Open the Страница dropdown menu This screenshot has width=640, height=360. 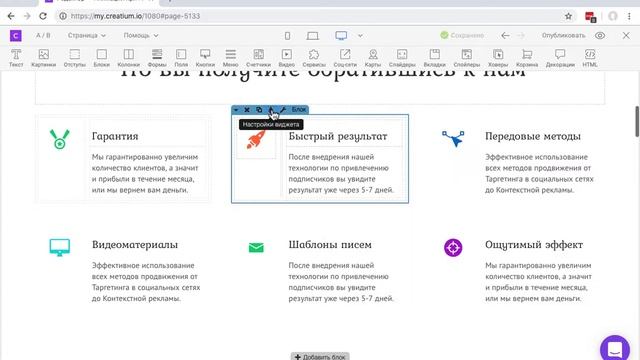click(x=87, y=36)
